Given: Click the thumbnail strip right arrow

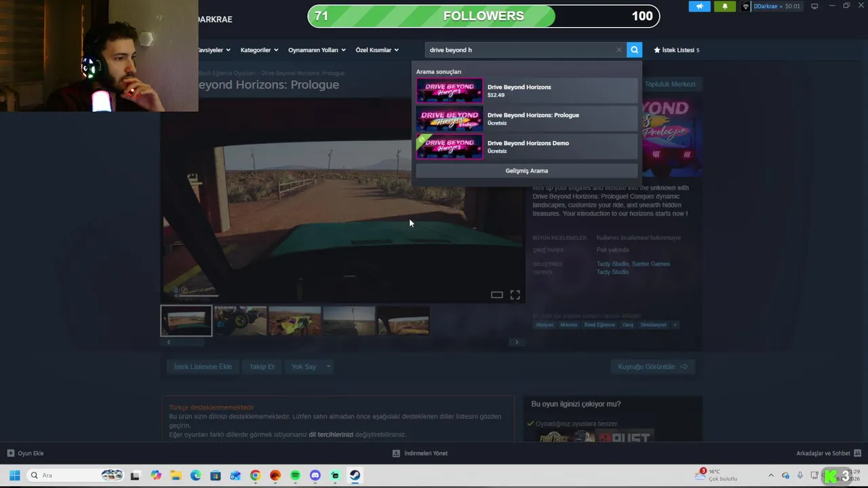Looking at the screenshot, I should click(x=517, y=342).
